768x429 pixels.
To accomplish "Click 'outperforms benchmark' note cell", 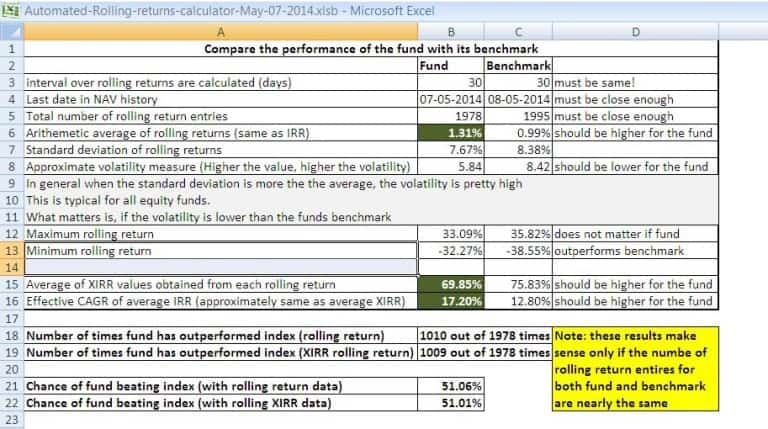I will tap(635, 251).
